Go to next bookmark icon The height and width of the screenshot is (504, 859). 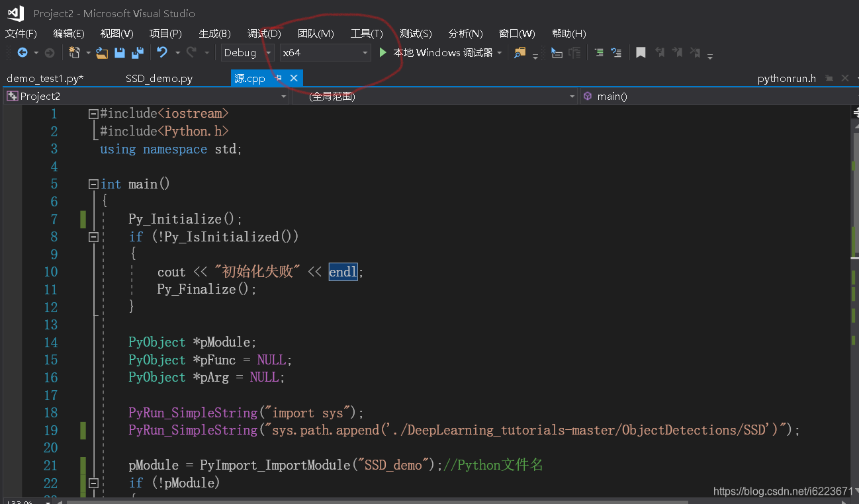(677, 52)
